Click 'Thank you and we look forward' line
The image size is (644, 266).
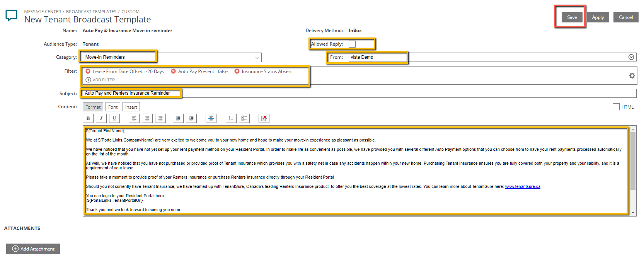tap(133, 210)
